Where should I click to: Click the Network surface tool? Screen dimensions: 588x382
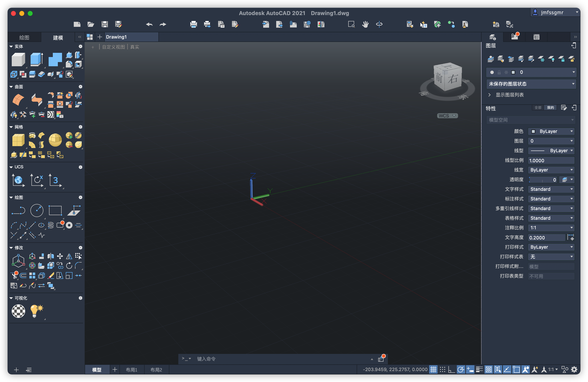coord(18,100)
